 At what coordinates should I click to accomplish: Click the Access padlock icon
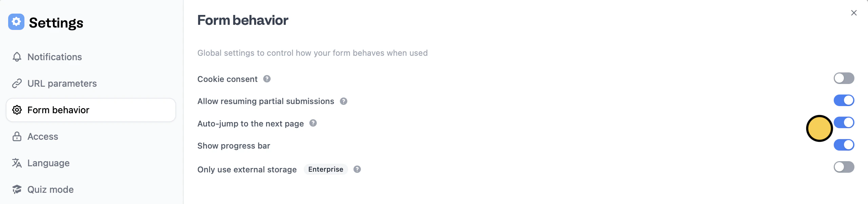17,136
